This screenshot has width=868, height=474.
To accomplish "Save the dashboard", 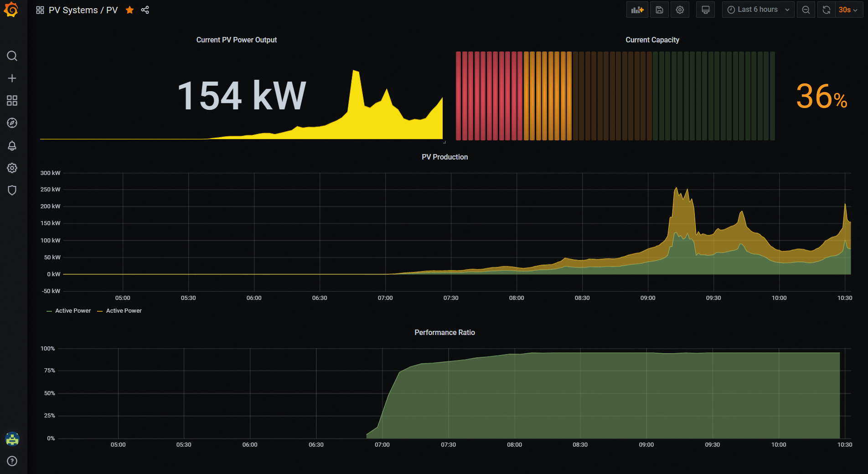I will [659, 10].
